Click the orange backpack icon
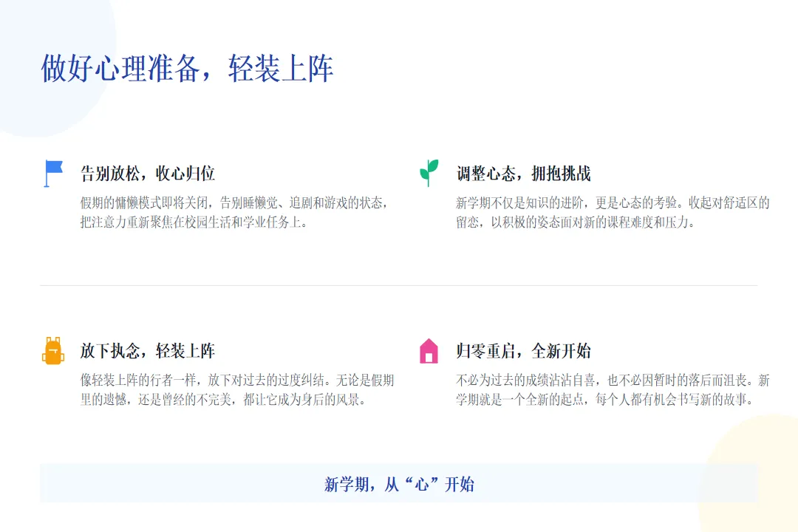The width and height of the screenshot is (798, 532). (x=53, y=350)
